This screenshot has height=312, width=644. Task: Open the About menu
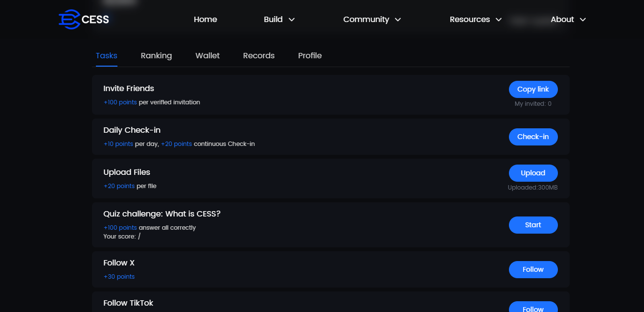click(x=562, y=20)
